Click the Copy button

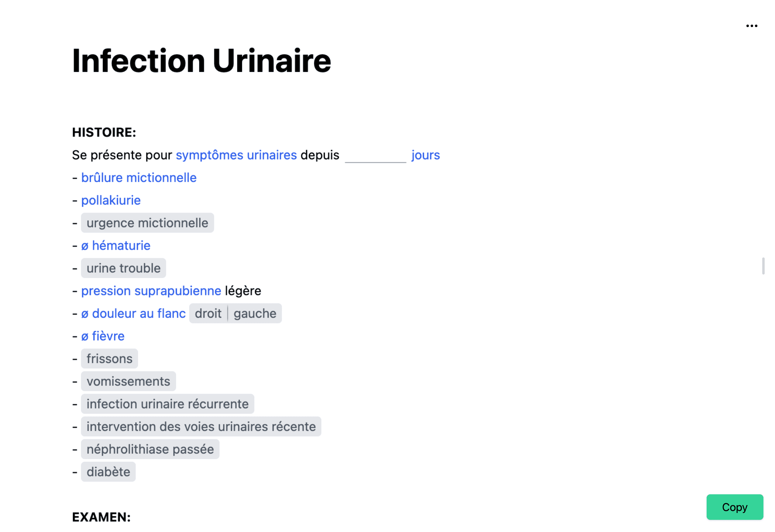click(x=735, y=507)
